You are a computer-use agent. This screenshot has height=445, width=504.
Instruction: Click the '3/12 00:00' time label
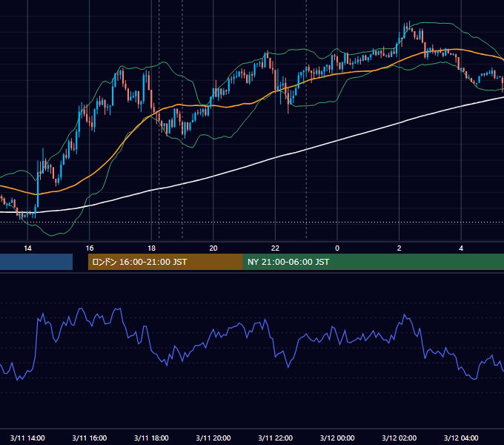337,438
